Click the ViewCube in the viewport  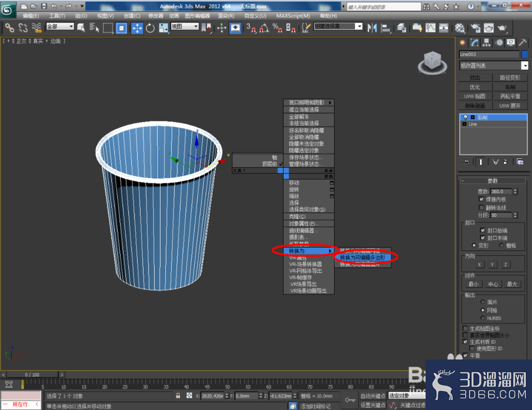pos(433,62)
